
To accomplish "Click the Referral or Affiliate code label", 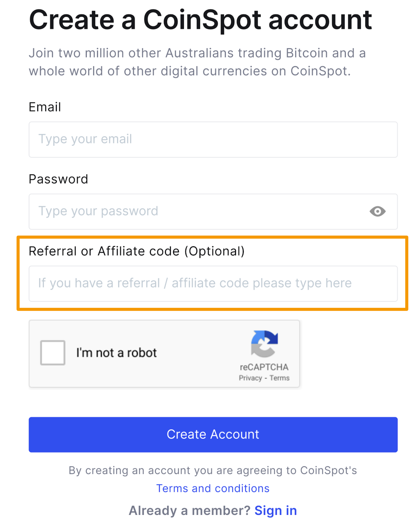I will [x=137, y=251].
